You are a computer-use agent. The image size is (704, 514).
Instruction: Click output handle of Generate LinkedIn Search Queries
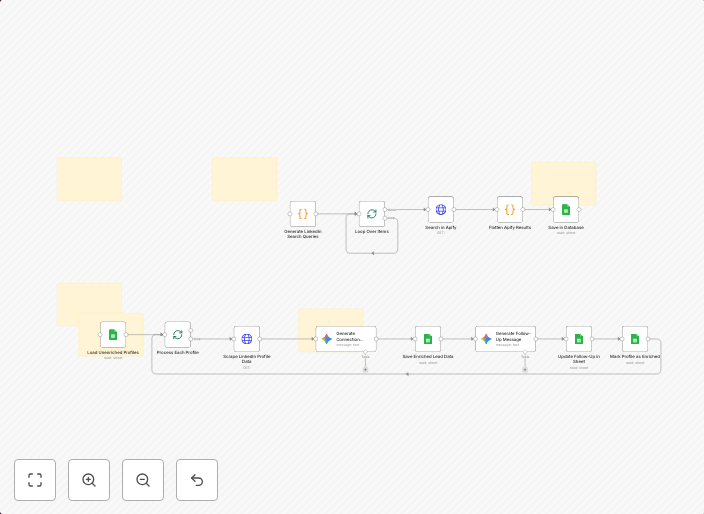pos(316,214)
